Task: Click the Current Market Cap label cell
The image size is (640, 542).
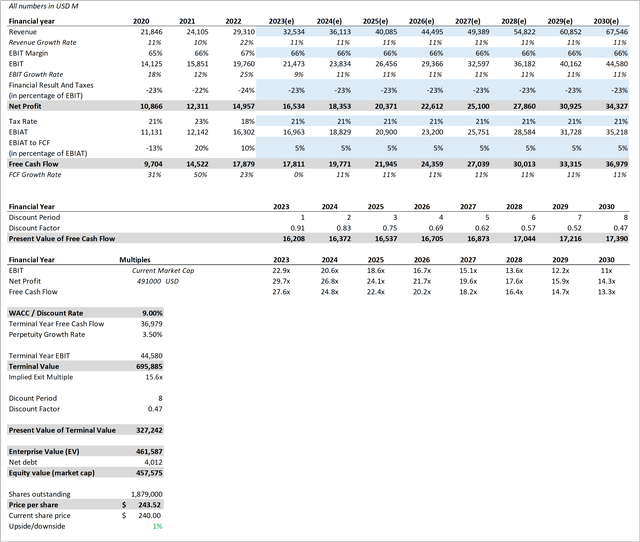Action: point(161,270)
